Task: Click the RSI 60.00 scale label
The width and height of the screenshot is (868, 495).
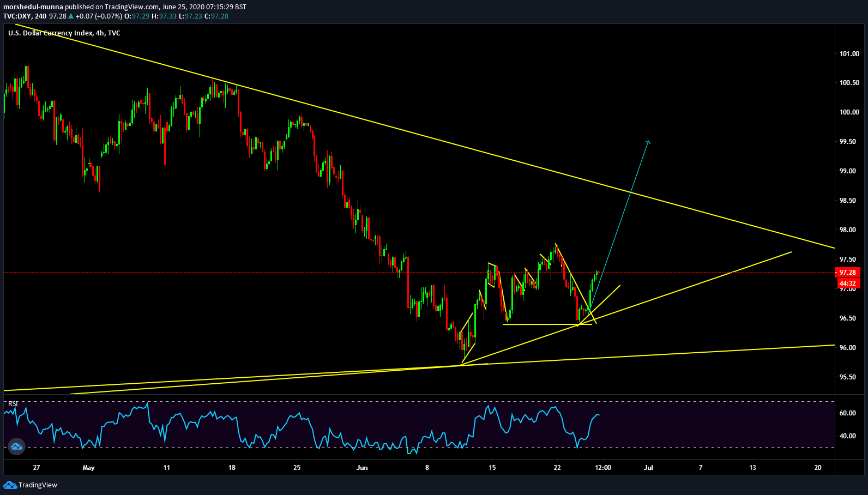Action: [847, 413]
